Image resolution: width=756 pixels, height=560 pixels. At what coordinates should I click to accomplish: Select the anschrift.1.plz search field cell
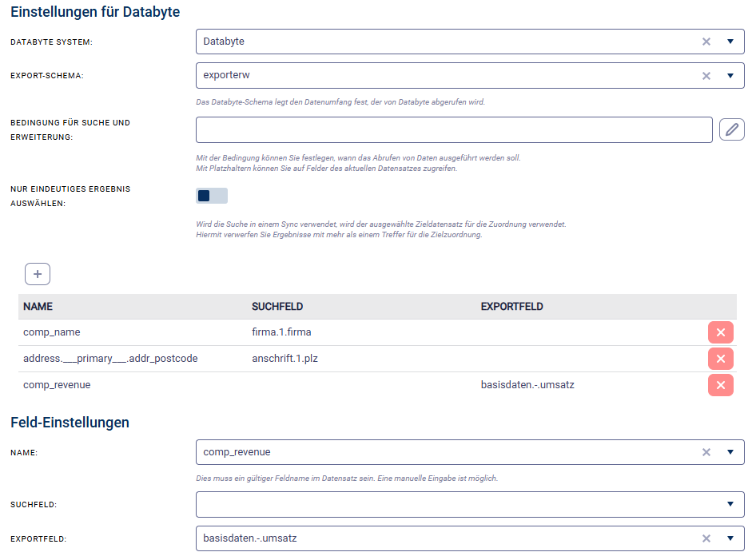(x=284, y=359)
